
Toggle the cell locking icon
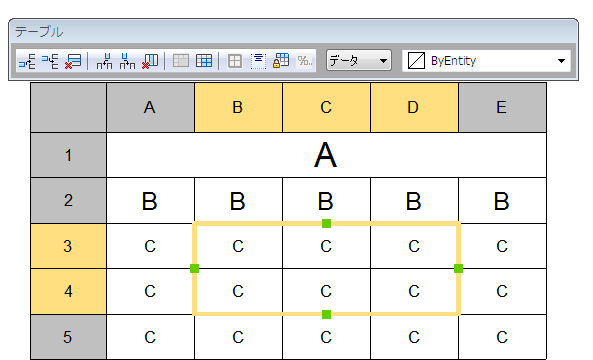coord(281,61)
